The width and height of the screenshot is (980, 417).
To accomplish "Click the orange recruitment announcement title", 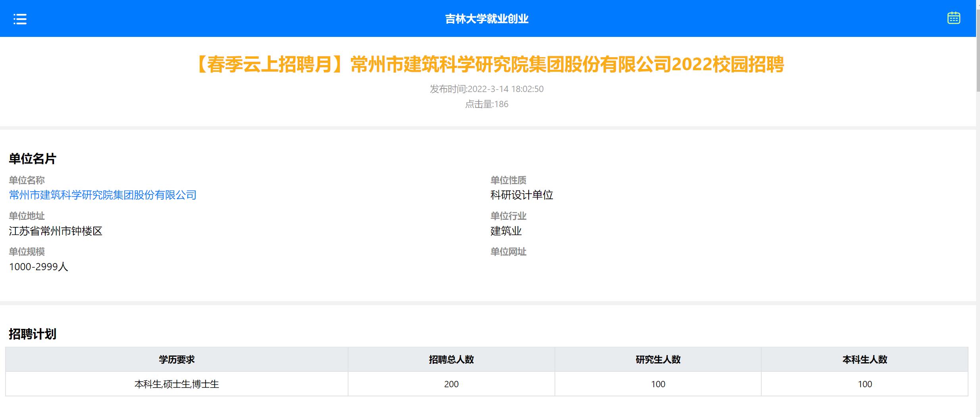I will pyautogui.click(x=489, y=65).
